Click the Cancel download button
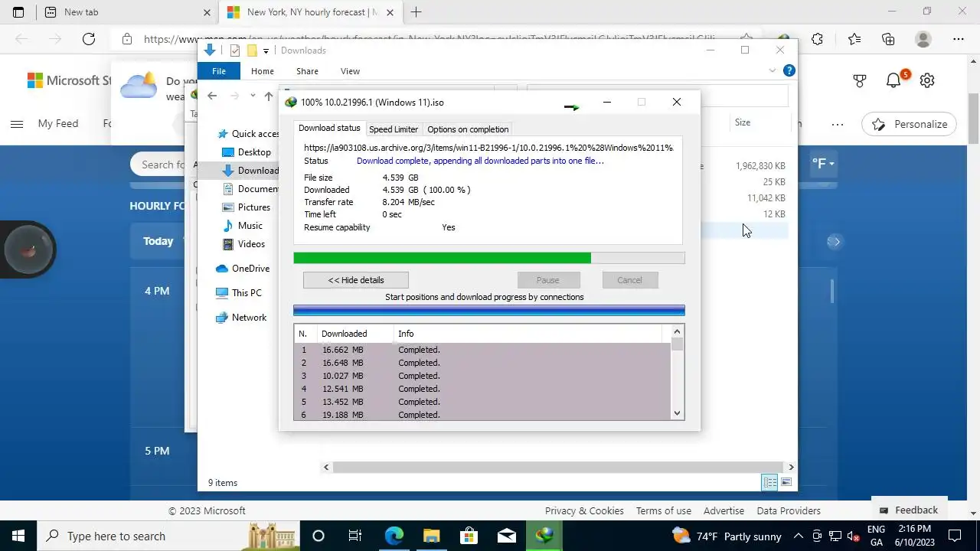980x551 pixels. 629,280
